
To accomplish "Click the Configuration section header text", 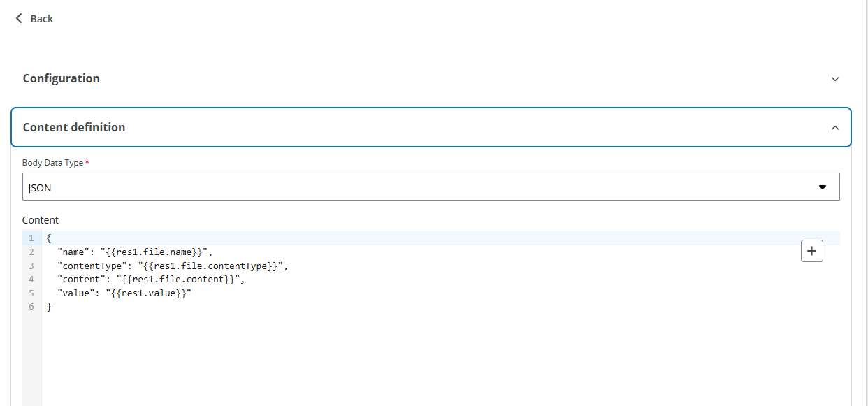I will click(x=61, y=78).
